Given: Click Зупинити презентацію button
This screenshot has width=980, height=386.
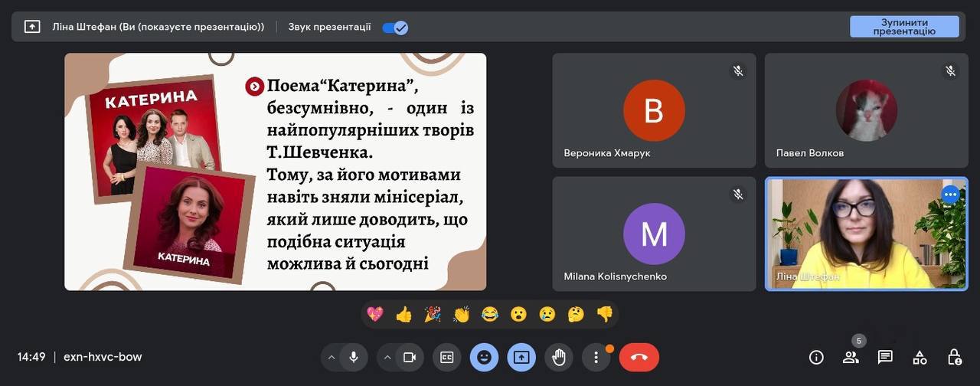Looking at the screenshot, I should tap(904, 27).
